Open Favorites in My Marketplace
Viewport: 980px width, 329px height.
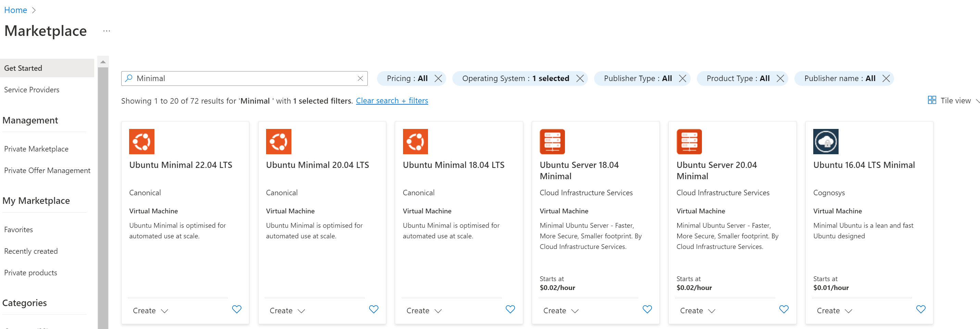point(18,229)
